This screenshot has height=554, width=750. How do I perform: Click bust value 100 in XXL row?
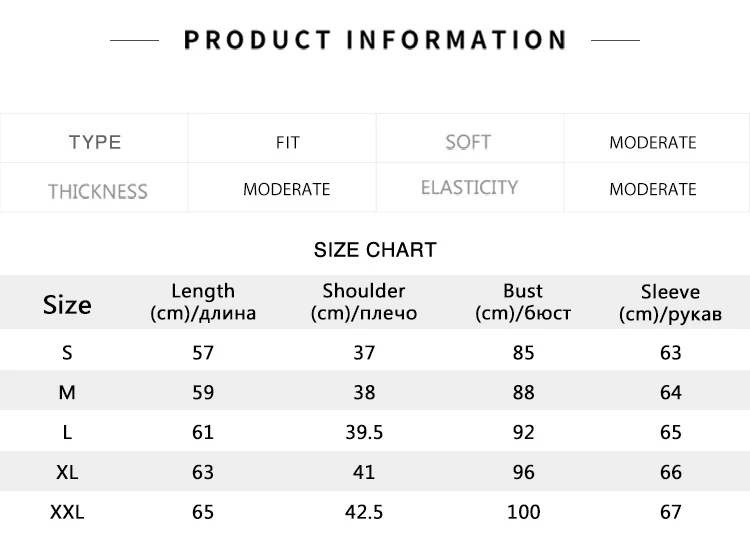point(524,512)
